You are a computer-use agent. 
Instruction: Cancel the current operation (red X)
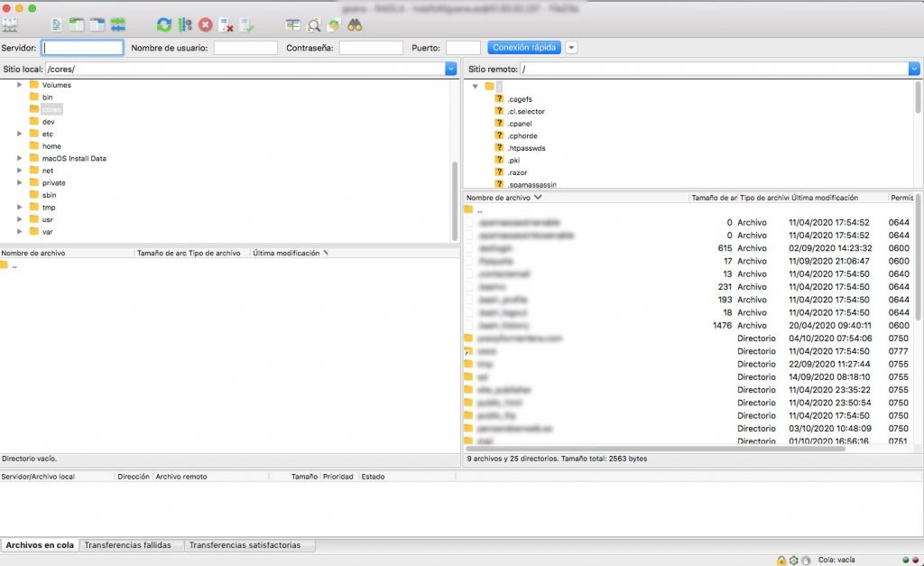(205, 24)
